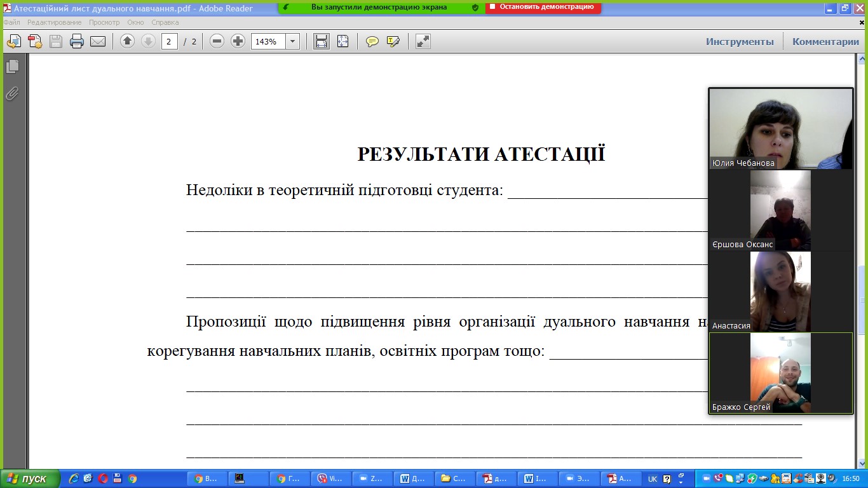Open the Инструменты tools pane
The width and height of the screenshot is (868, 488).
(740, 42)
